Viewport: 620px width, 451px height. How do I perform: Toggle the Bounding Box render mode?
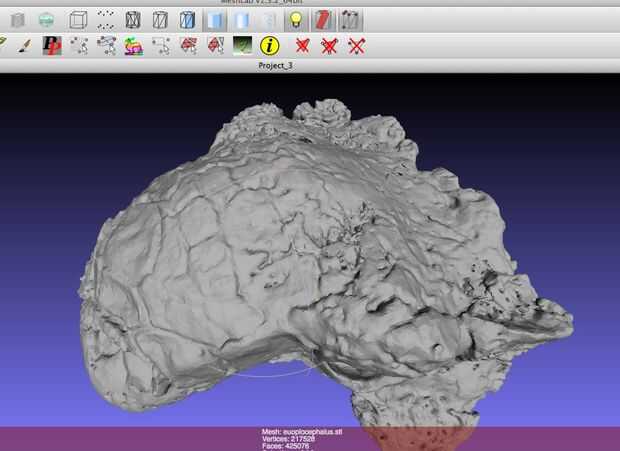click(78, 20)
